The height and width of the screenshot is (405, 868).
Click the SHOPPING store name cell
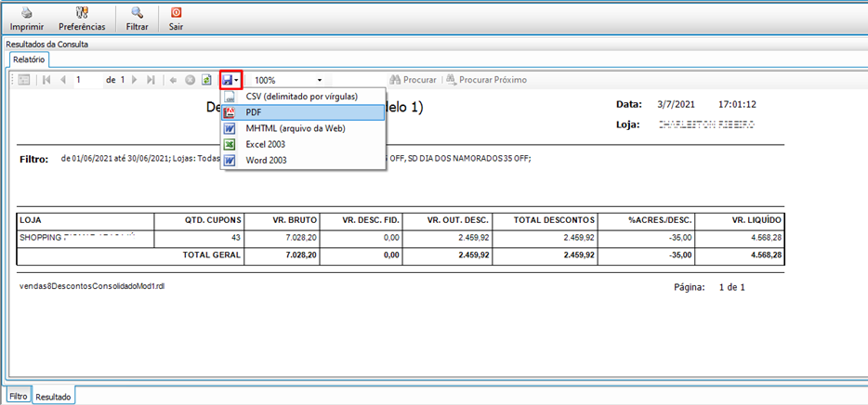point(85,238)
